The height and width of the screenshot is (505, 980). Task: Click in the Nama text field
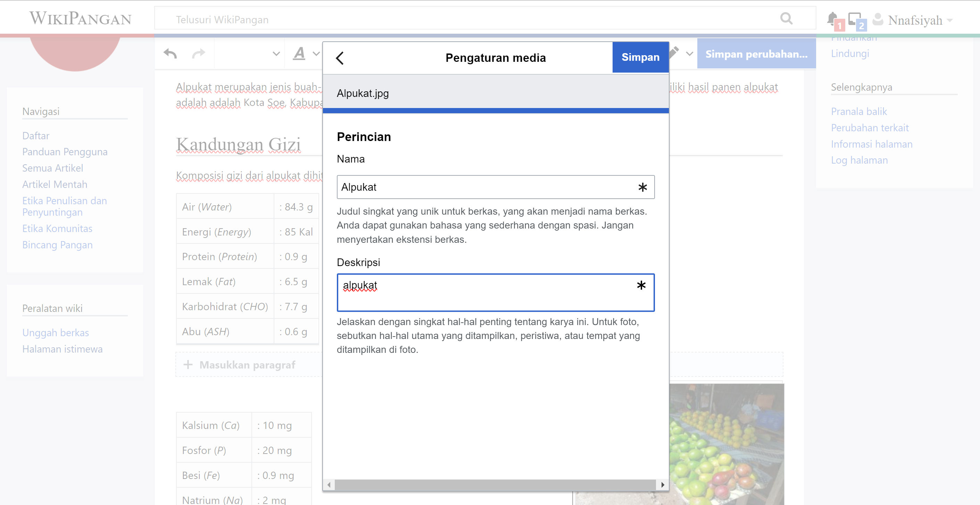(x=487, y=187)
